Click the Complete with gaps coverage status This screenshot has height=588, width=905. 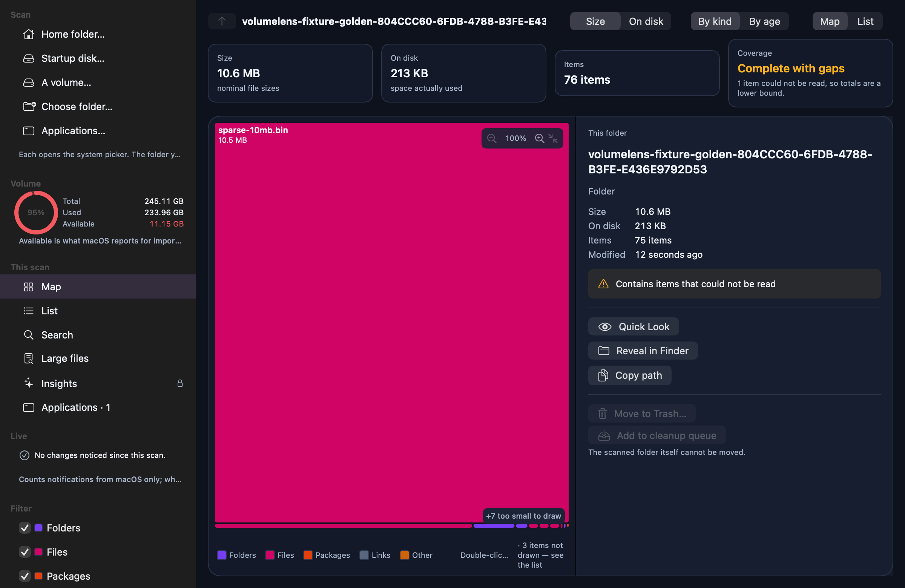(x=791, y=69)
